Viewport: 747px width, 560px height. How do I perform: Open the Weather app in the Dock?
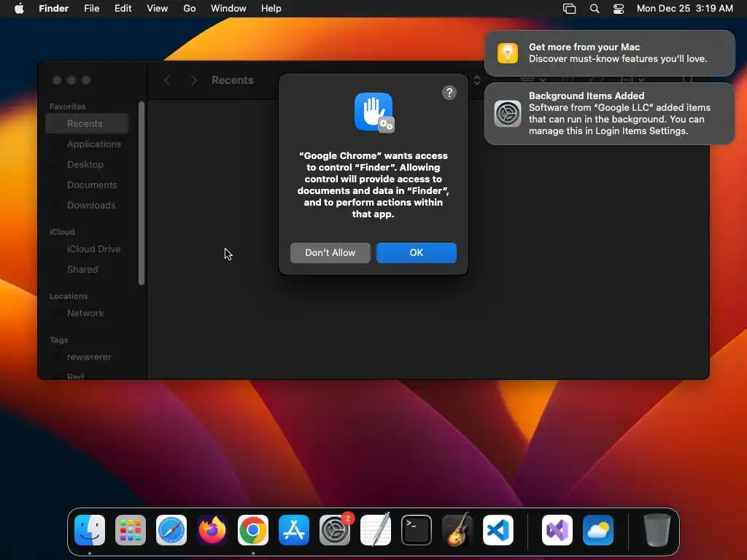[x=598, y=530]
